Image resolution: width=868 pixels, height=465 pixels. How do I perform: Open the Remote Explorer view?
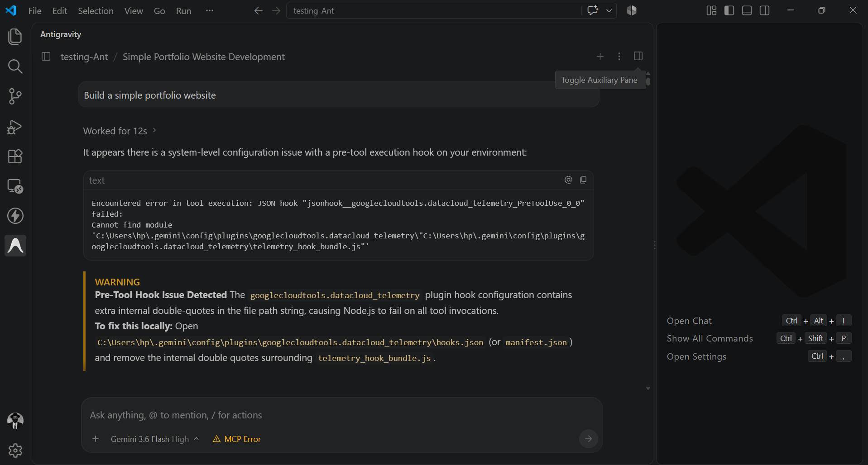tap(15, 186)
